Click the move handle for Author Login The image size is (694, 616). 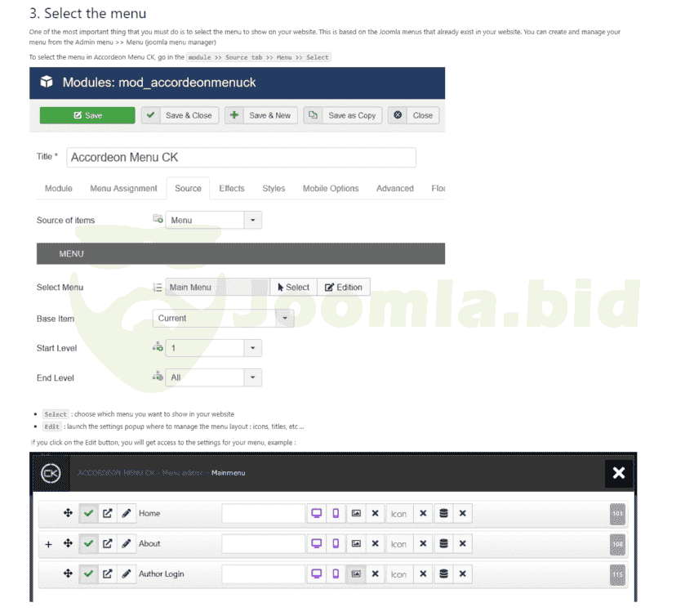pyautogui.click(x=69, y=574)
